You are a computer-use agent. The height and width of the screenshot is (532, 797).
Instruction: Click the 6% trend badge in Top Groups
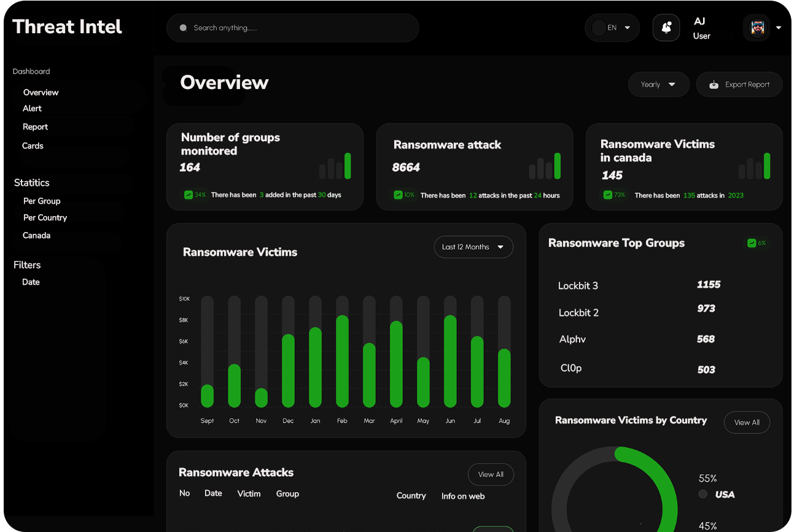[x=756, y=243]
